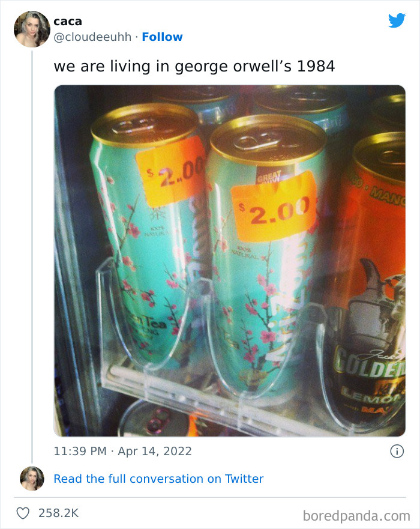Open the Arizona tea cans photo
This screenshot has height=529, width=420.
pyautogui.click(x=230, y=261)
